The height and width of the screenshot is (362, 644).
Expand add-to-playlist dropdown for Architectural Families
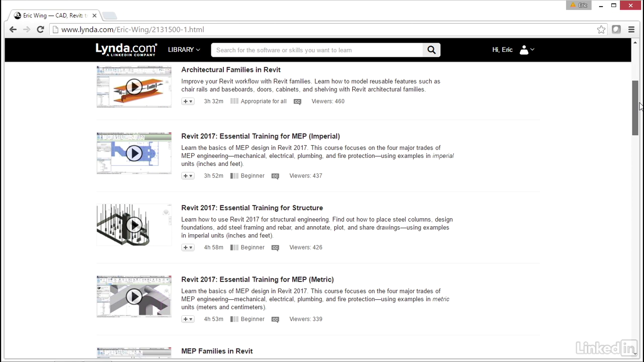[x=188, y=102]
